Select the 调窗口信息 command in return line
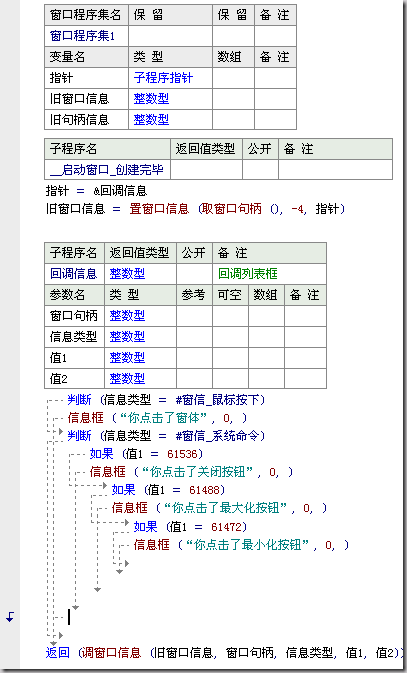This screenshot has width=407, height=673. 111,653
